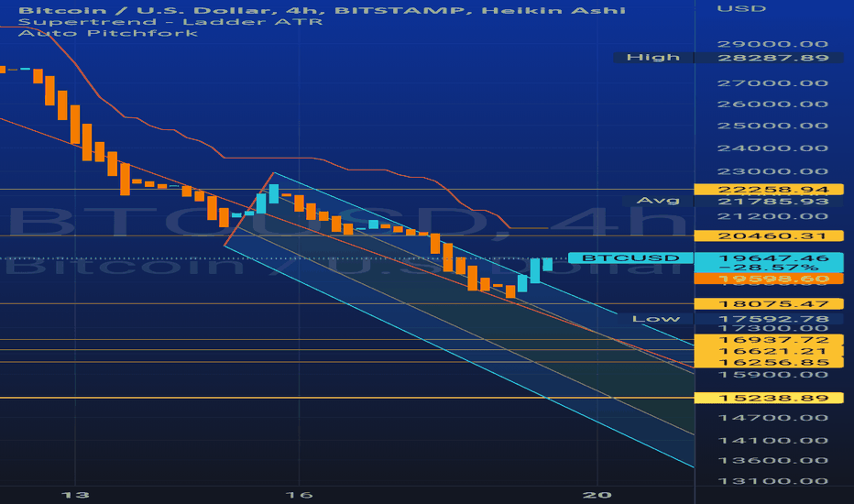The image size is (854, 504).
Task: Select the 15238.89 level label
Action: (x=769, y=399)
